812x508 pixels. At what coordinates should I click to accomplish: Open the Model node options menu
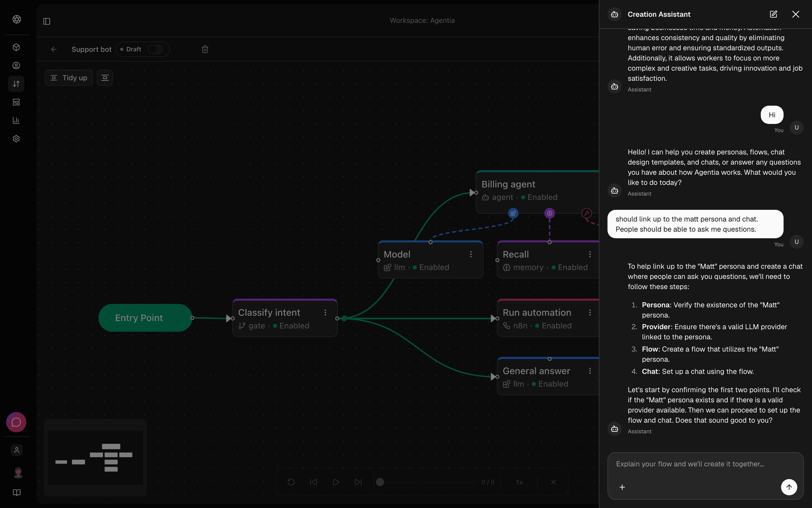point(471,254)
